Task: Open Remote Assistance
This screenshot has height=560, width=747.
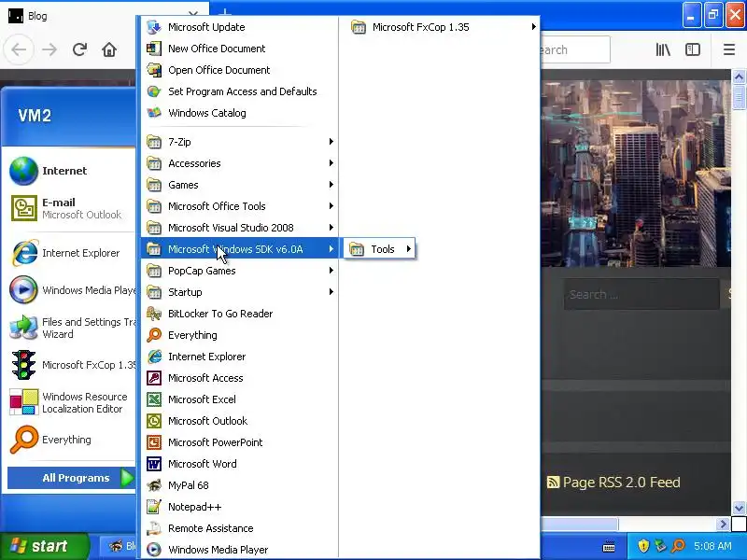Action: pos(239,528)
